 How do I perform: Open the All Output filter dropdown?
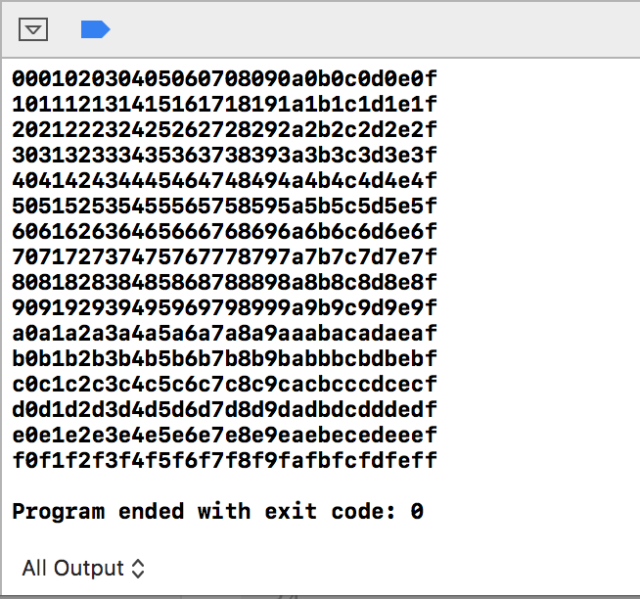pos(83,568)
